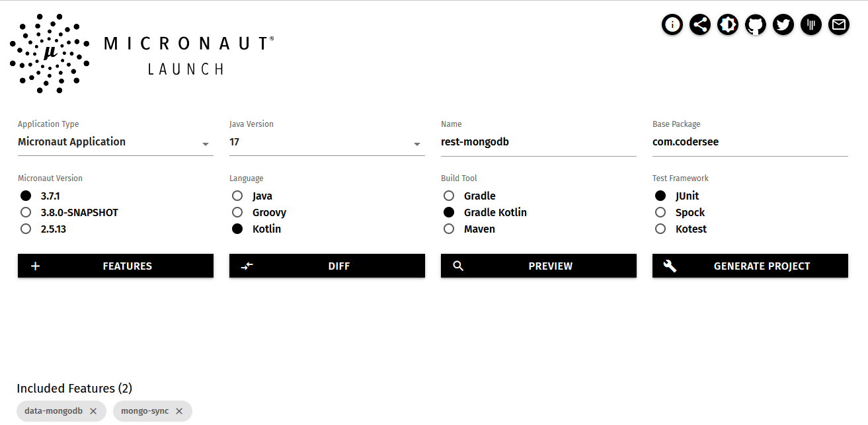Screen dimensions: 868x425
Task: Open the info icon button
Action: [672, 25]
